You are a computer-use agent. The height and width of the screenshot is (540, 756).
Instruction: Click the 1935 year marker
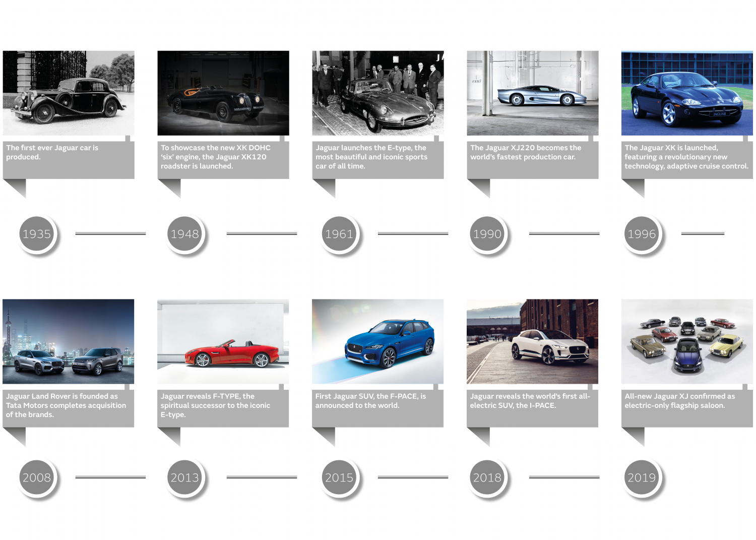click(x=37, y=234)
